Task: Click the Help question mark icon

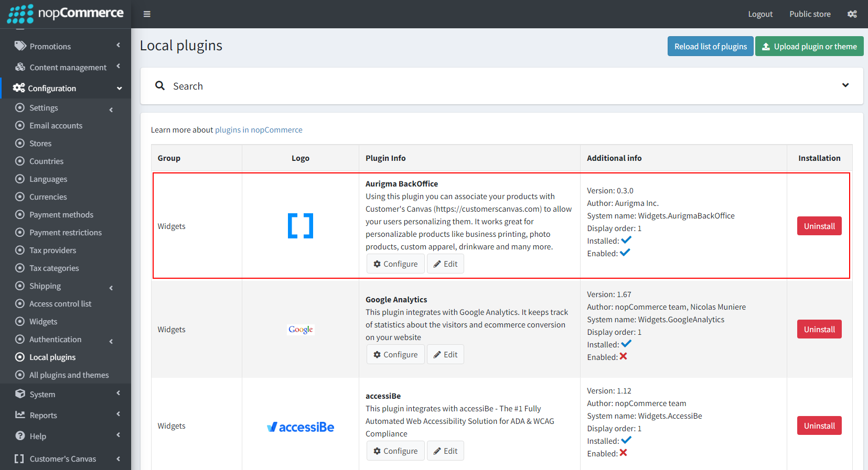Action: [x=20, y=436]
